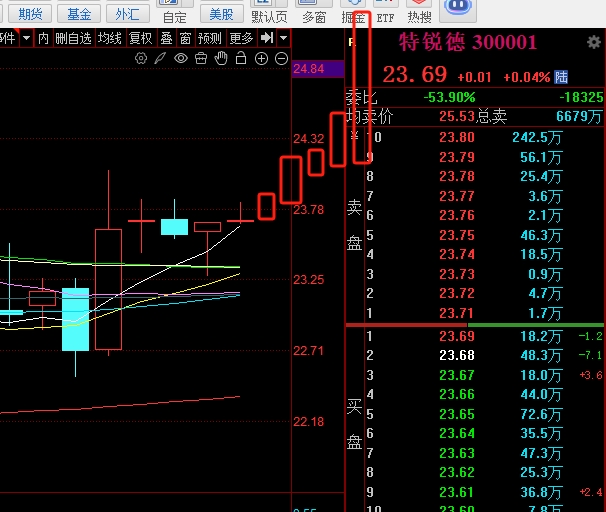Expand the dropdown after the jump-to-end arrow
Screen dimensions: 606x512
pos(284,38)
